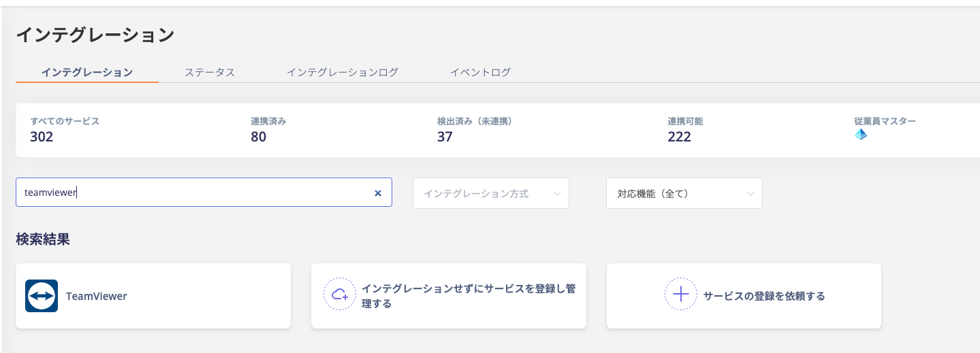This screenshot has width=980, height=353.
Task: Filter by 連携可能 222
Action: [685, 130]
